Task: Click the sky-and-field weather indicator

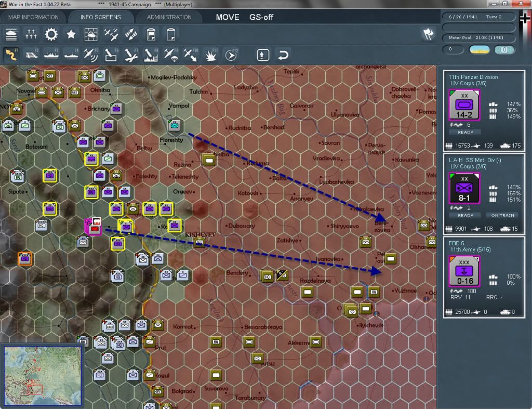Action: [480, 50]
